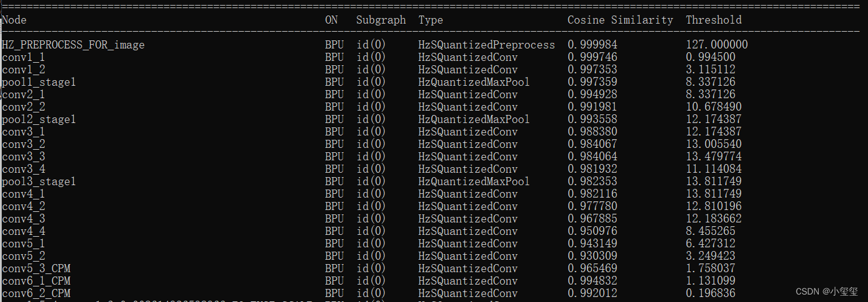The height and width of the screenshot is (302, 868).
Task: Click cosine similarity value 0.991981
Action: 592,107
